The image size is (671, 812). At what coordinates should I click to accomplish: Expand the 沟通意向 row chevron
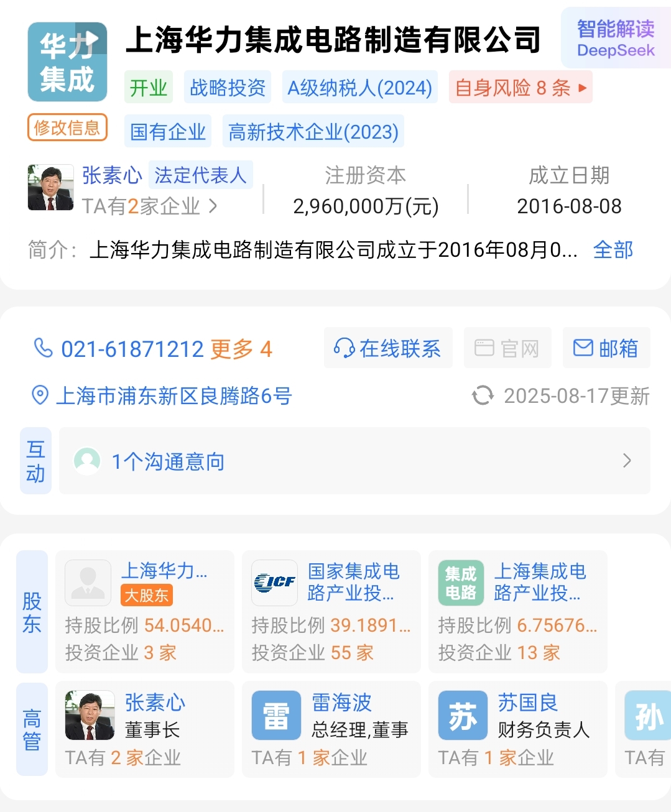pos(627,461)
